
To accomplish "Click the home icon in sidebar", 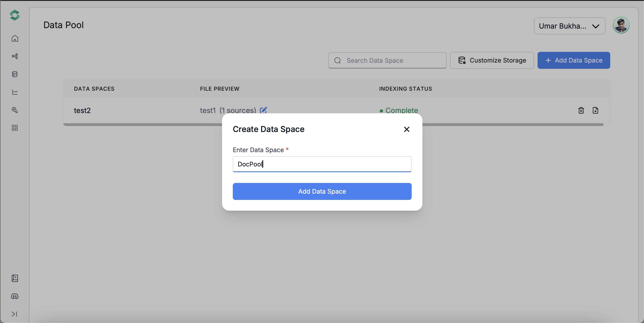I will tap(15, 38).
